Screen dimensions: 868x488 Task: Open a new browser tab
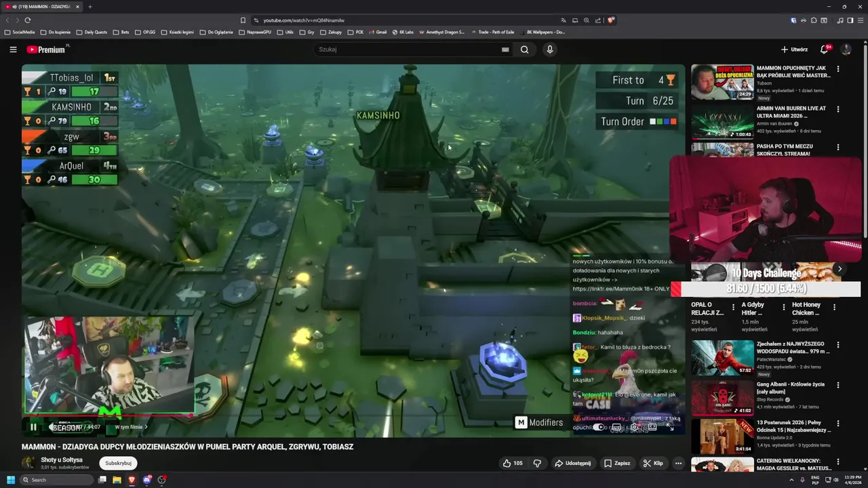point(90,7)
